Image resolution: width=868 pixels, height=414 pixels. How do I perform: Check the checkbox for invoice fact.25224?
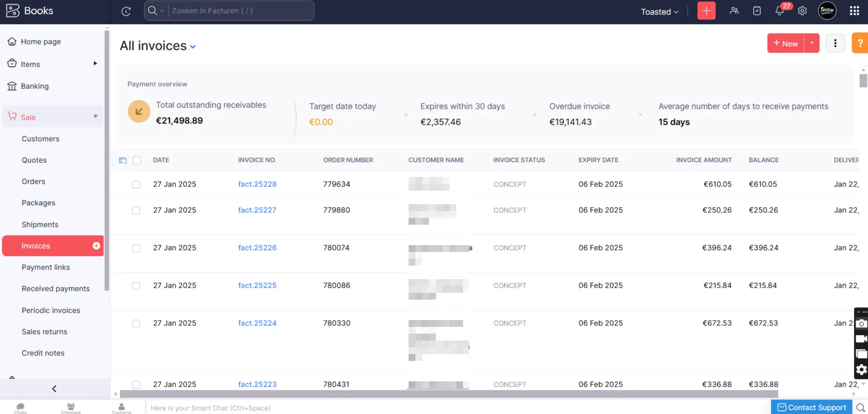point(136,324)
